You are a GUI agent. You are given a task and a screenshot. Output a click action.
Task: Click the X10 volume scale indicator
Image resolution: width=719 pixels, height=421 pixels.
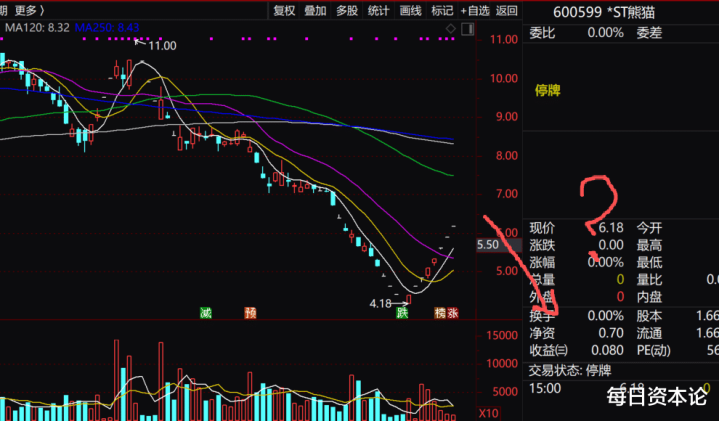pyautogui.click(x=488, y=413)
